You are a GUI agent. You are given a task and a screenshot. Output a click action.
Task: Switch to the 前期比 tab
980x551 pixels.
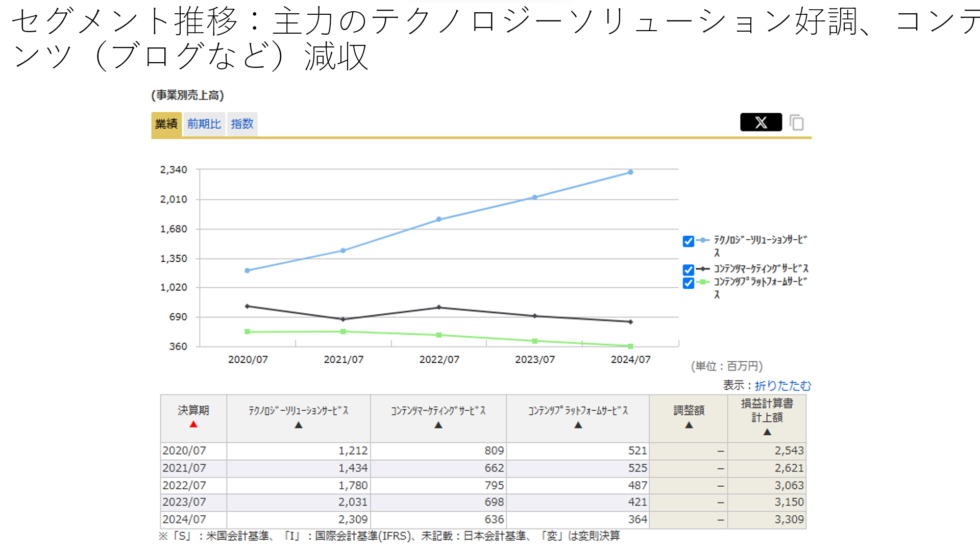pyautogui.click(x=204, y=124)
